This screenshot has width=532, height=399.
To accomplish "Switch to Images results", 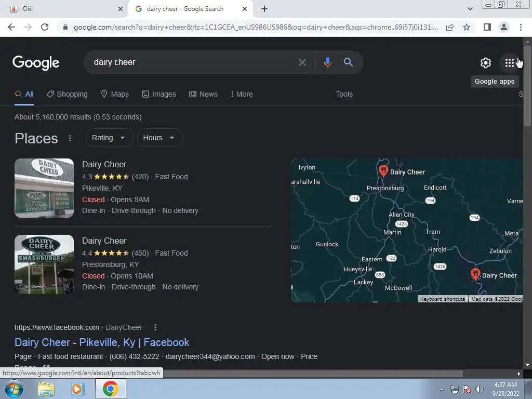I will coord(159,95).
